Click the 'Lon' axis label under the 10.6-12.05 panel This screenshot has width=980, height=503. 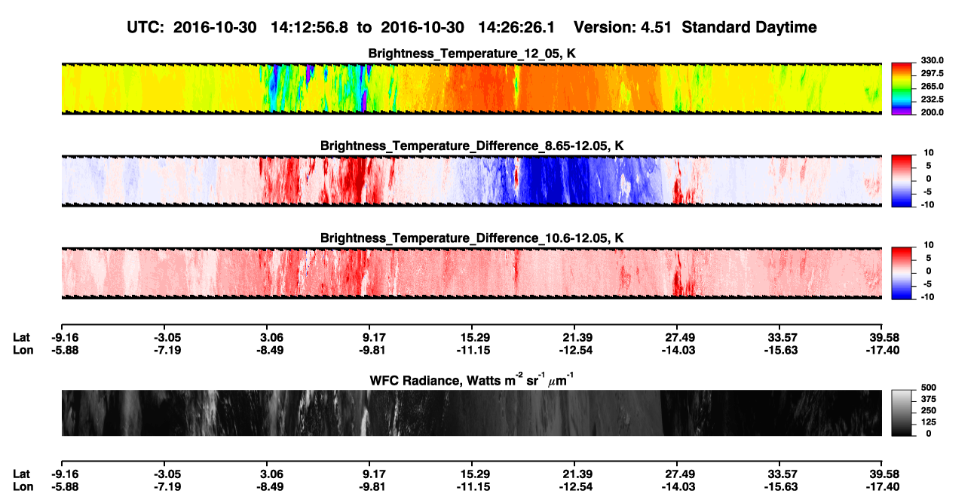22,349
